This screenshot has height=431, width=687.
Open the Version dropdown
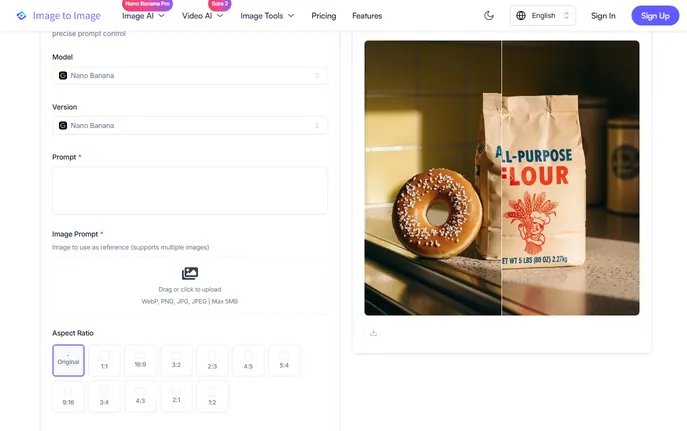[189, 125]
